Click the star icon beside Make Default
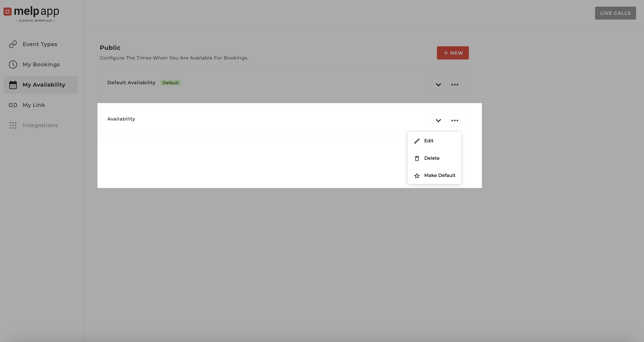Image resolution: width=644 pixels, height=342 pixels. (417, 175)
